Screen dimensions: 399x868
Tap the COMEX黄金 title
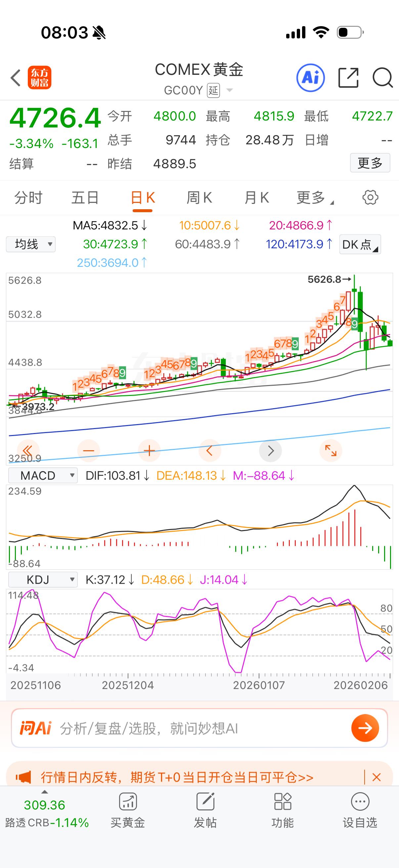click(x=199, y=70)
